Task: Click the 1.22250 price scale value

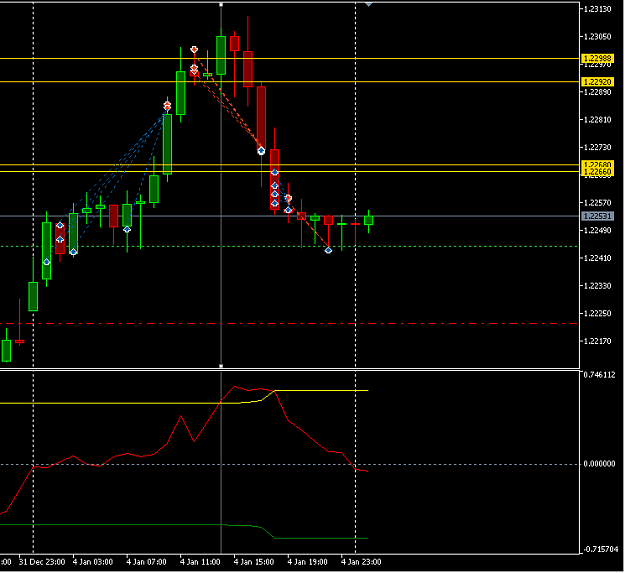Action: tap(597, 314)
